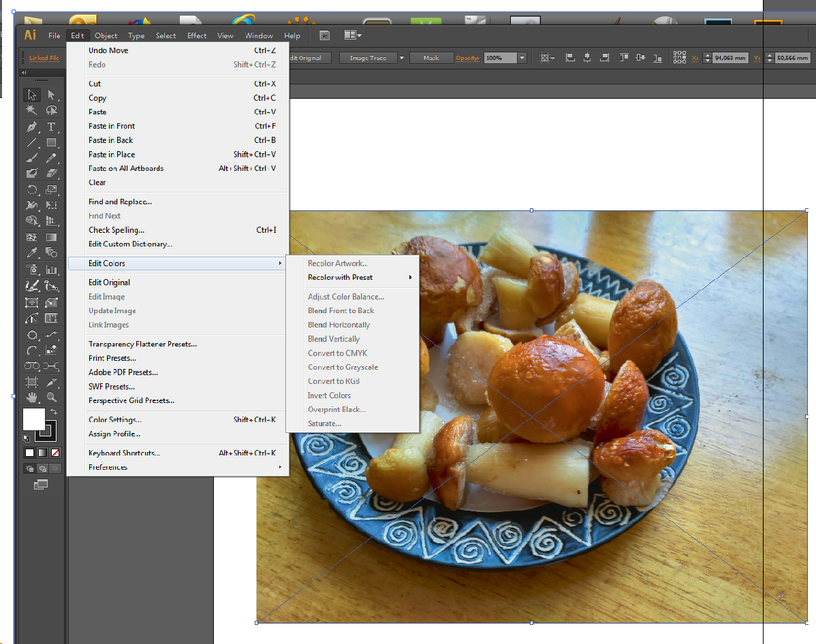
Task: Click the Swap Fill and Stroke arrows
Action: click(x=54, y=411)
